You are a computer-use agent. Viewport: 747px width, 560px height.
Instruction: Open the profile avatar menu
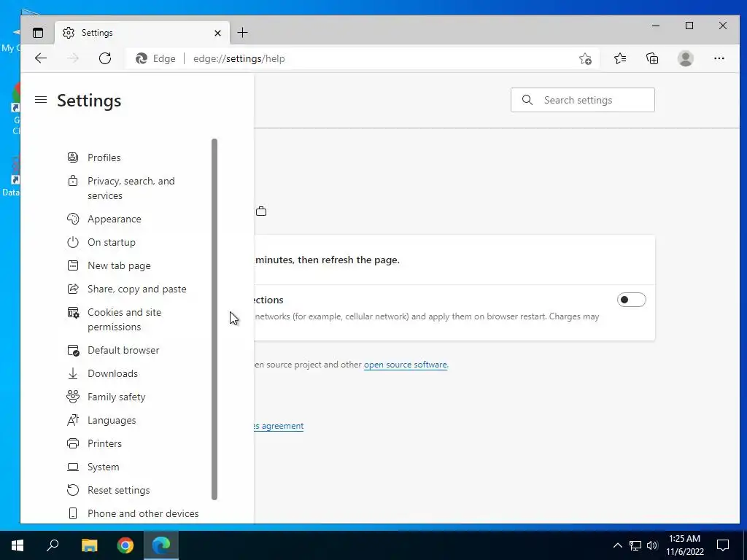(x=685, y=58)
